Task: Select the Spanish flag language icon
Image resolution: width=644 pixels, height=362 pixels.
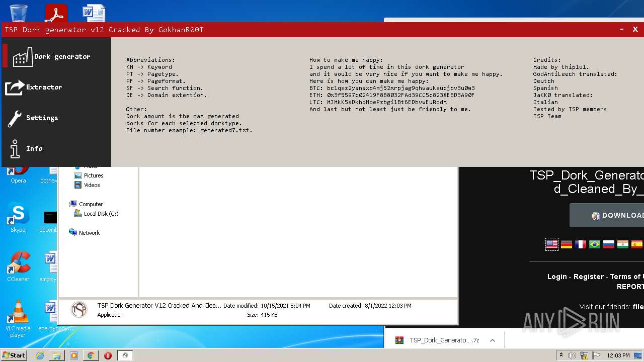Action: pyautogui.click(x=637, y=244)
